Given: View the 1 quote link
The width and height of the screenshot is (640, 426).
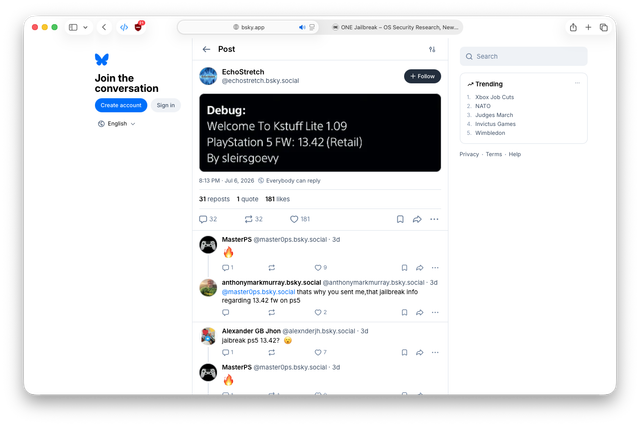Looking at the screenshot, I should point(247,199).
